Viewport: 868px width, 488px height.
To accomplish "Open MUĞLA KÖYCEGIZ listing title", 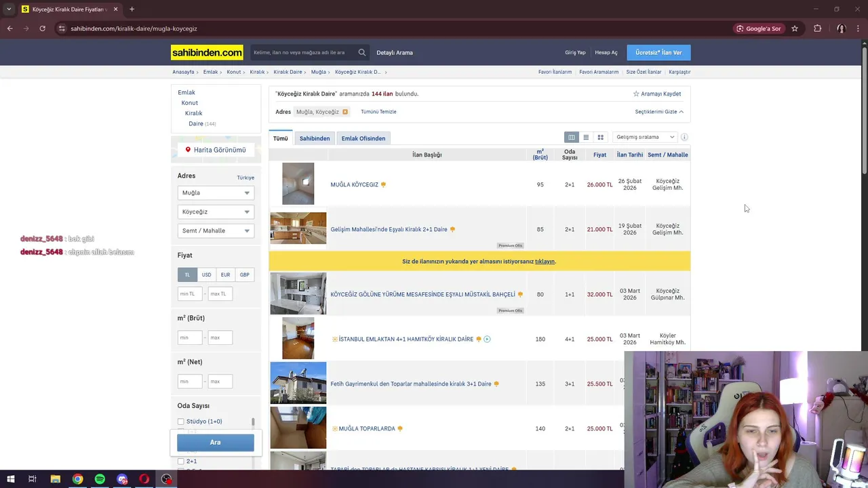I will pos(354,184).
